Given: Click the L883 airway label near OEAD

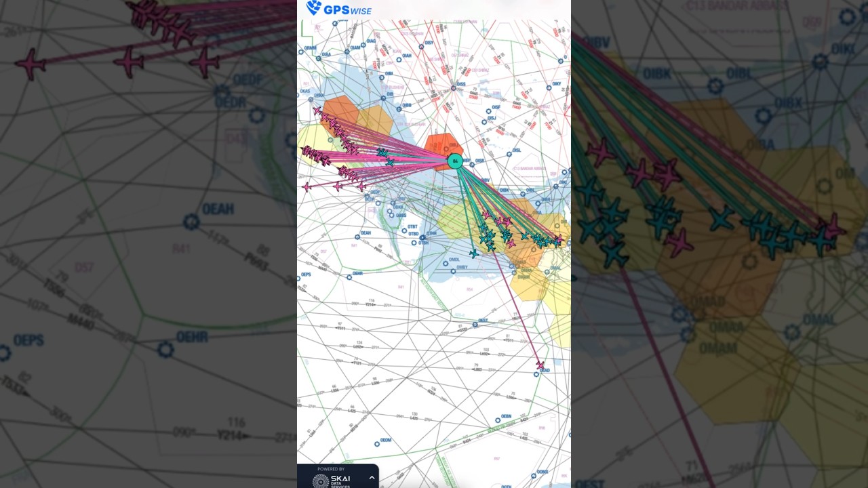Looking at the screenshot, I should coord(478,369).
